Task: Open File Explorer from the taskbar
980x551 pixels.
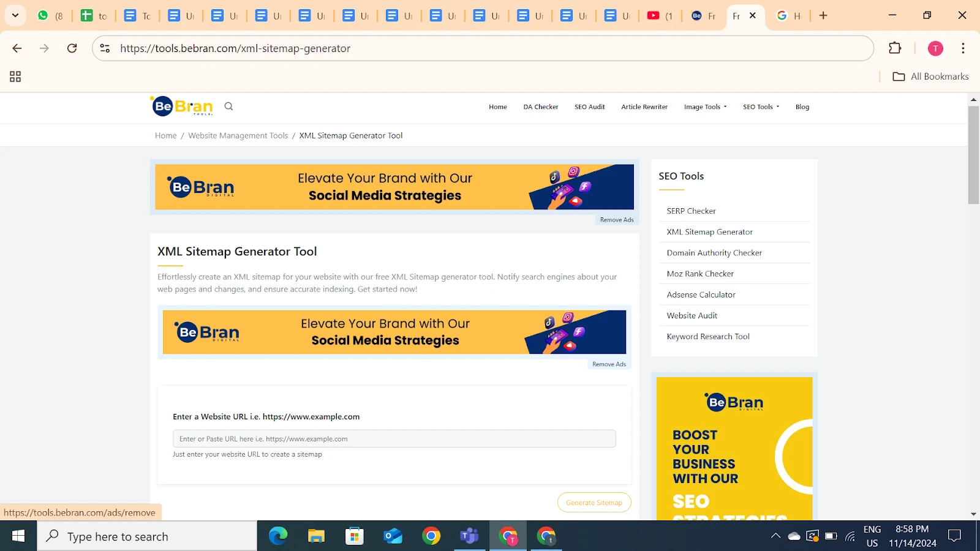Action: click(x=316, y=536)
